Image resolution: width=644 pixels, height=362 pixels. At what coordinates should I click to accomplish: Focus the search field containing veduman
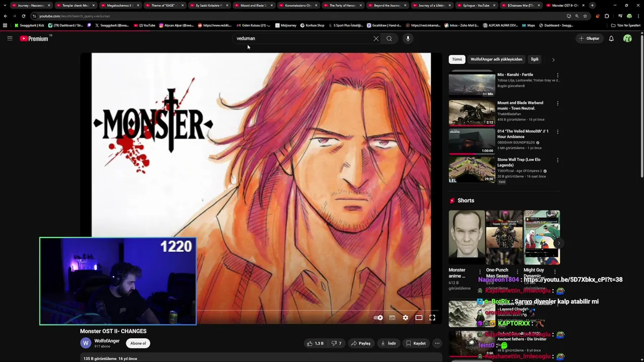click(302, 38)
